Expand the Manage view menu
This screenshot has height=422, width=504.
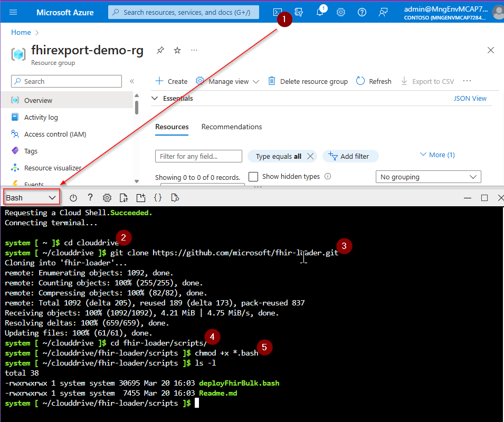tap(227, 81)
